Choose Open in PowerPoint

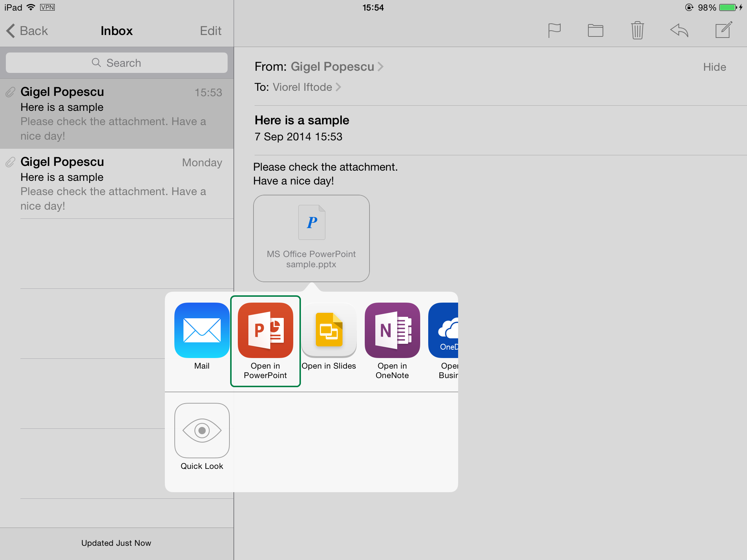[265, 341]
